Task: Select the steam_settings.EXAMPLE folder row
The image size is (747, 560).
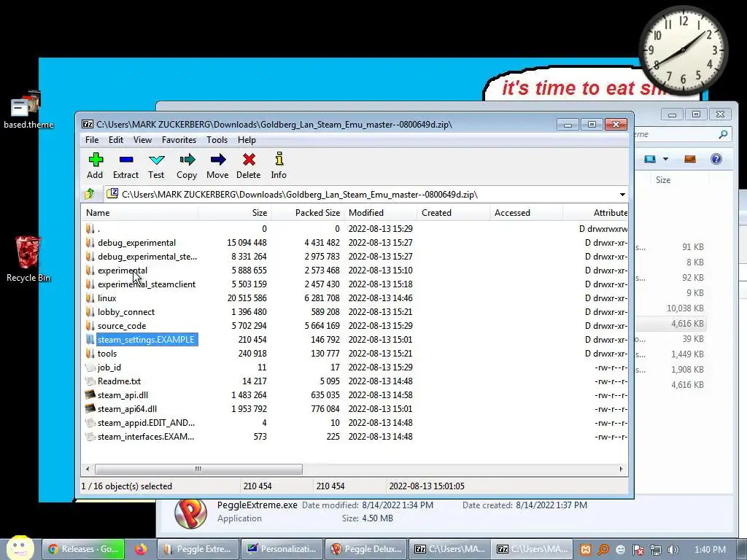Action: point(355,340)
